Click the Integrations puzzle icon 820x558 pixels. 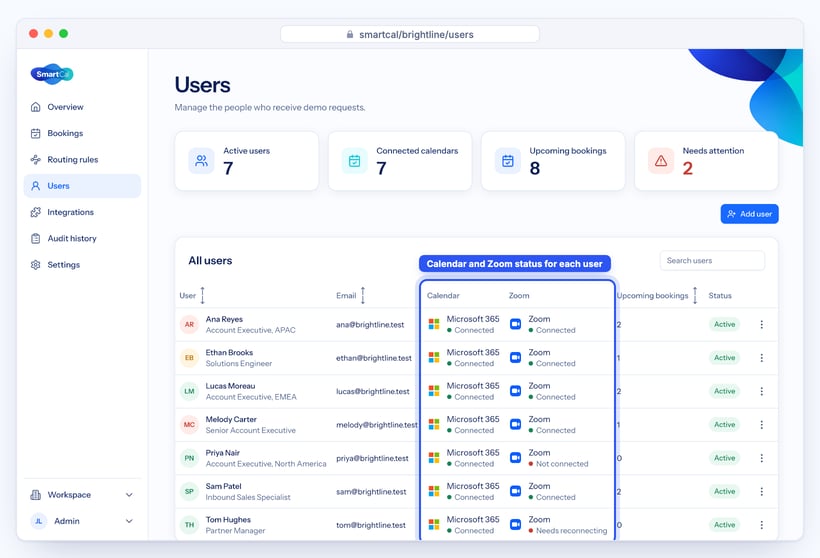click(x=36, y=212)
